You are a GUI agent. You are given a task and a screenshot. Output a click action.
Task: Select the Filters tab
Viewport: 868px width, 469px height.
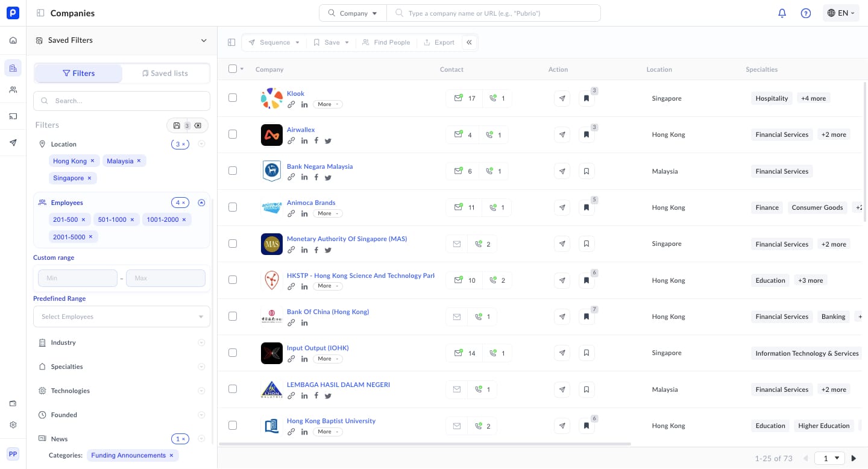(x=78, y=74)
